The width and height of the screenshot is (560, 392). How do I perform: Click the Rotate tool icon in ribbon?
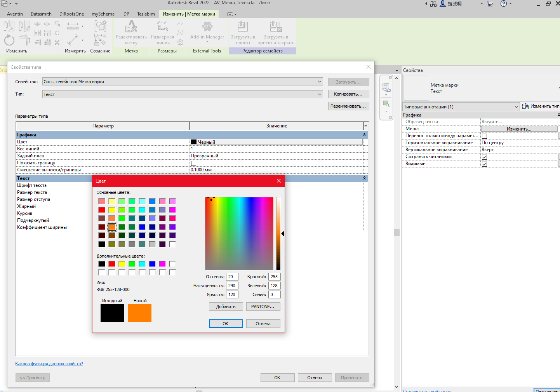click(x=9, y=40)
